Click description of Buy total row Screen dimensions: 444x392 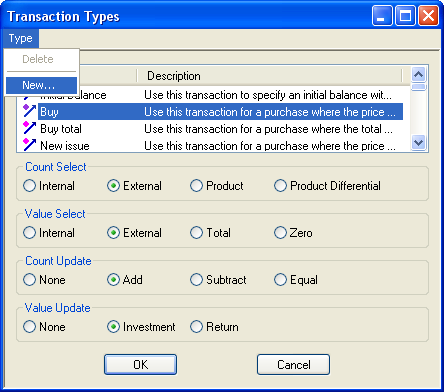point(268,129)
